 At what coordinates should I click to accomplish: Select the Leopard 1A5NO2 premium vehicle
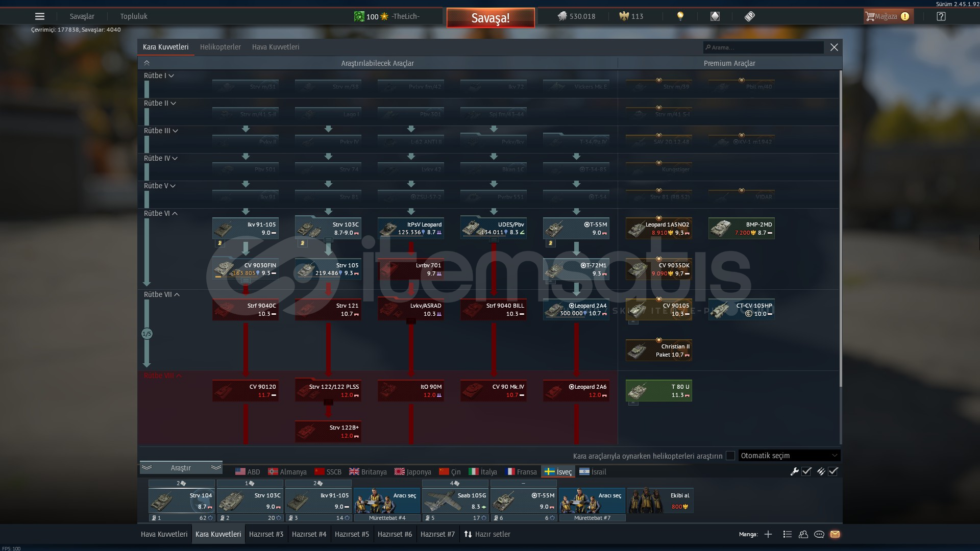(x=659, y=229)
